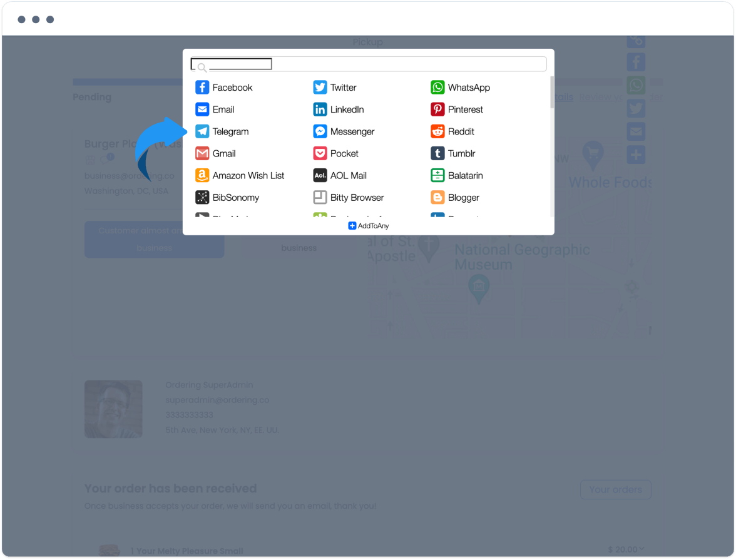This screenshot has width=736, height=560.
Task: Select Bitty Browser from the share list
Action: (x=348, y=198)
